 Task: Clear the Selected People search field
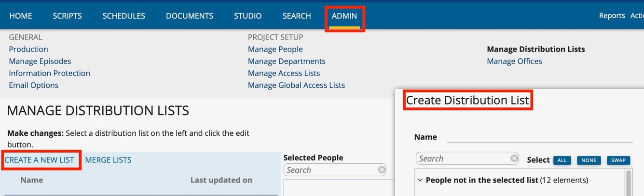382,170
